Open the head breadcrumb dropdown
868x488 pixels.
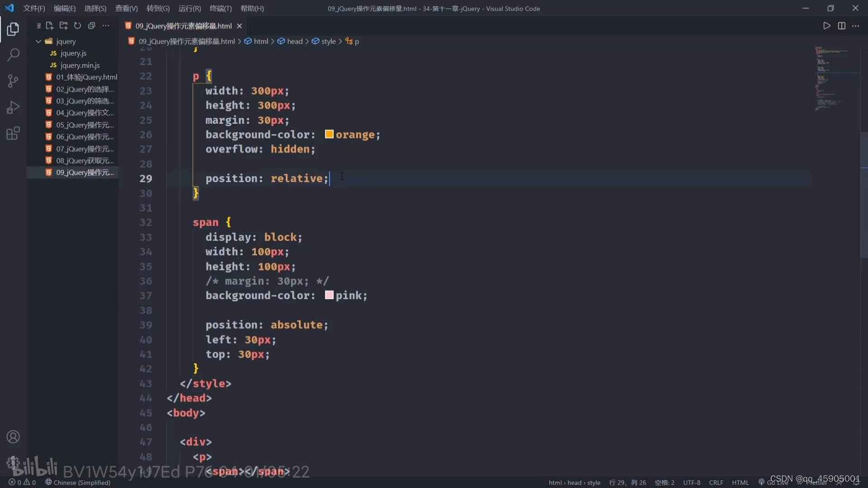[x=294, y=41]
